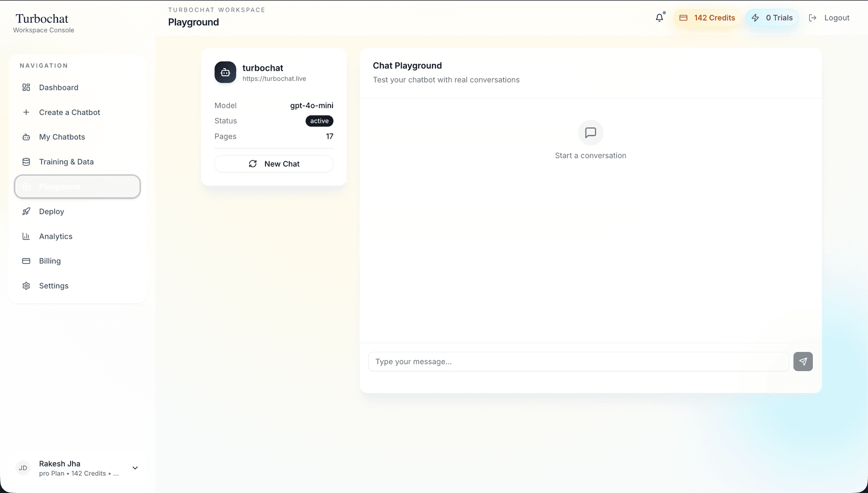Click the send message paper plane button

tap(803, 362)
